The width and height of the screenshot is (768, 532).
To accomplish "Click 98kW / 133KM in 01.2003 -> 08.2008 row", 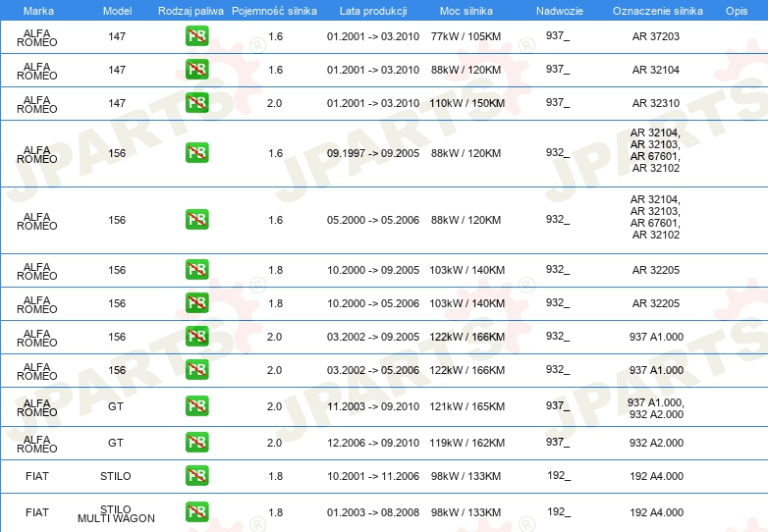I will (x=466, y=512).
